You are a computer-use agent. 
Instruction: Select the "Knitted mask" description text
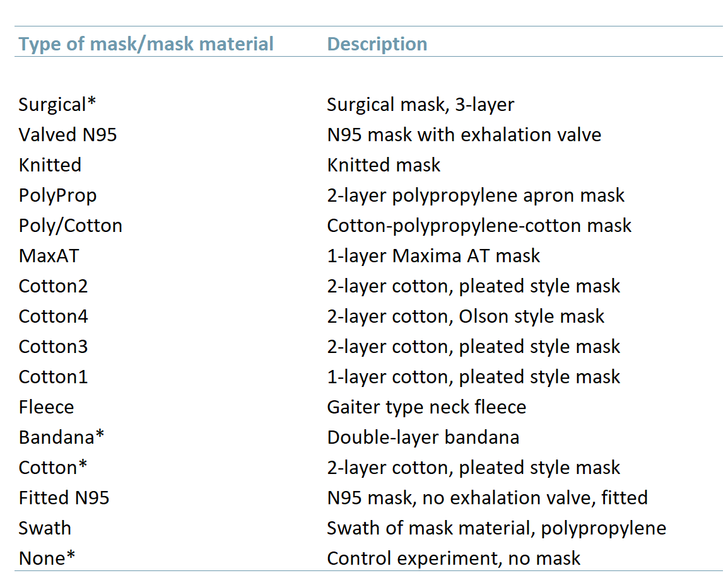click(x=384, y=165)
